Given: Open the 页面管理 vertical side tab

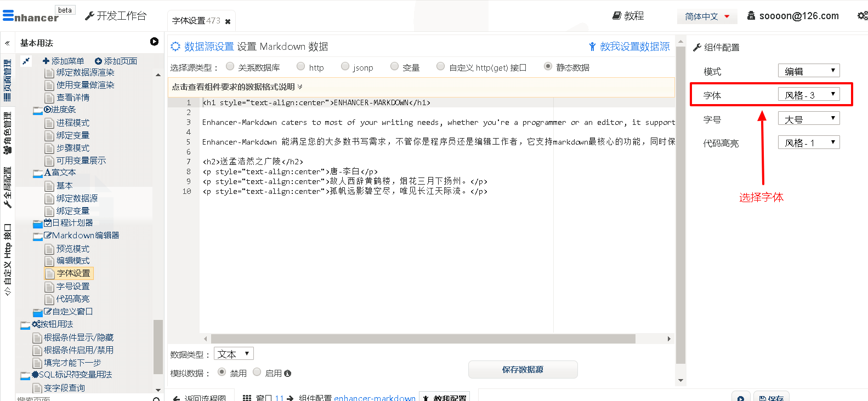Looking at the screenshot, I should (8, 80).
